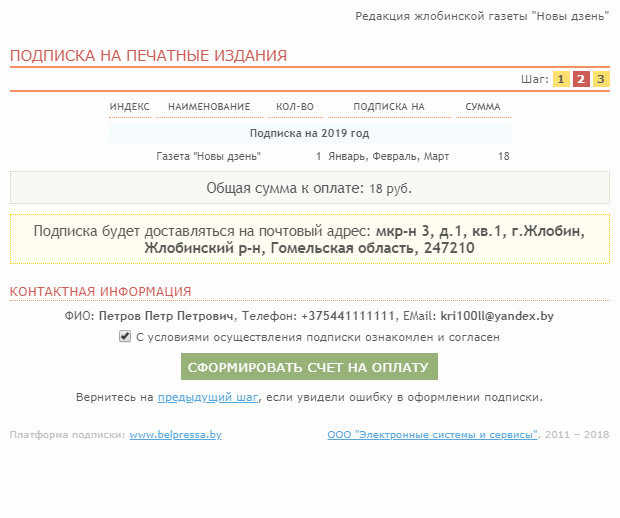Screen dimensions: 620x518
Task: Select step 2 indicator
Action: pyautogui.click(x=581, y=79)
